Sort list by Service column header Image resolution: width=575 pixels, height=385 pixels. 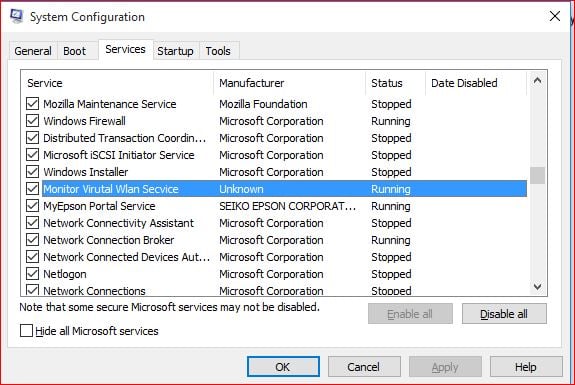[x=118, y=83]
